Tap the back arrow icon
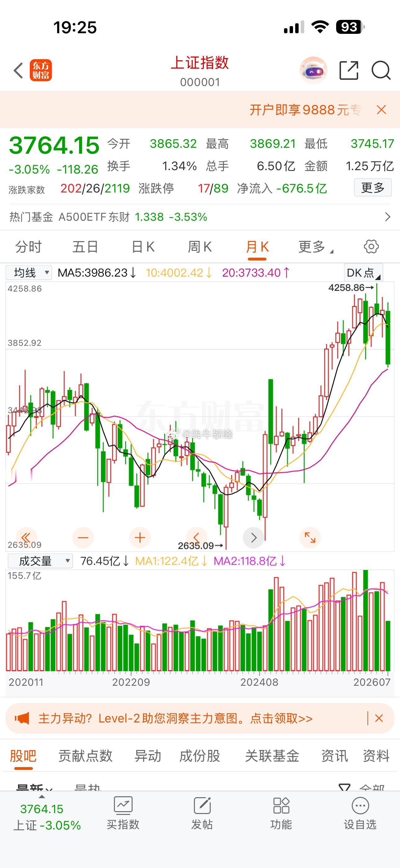400x868 pixels. tap(18, 70)
